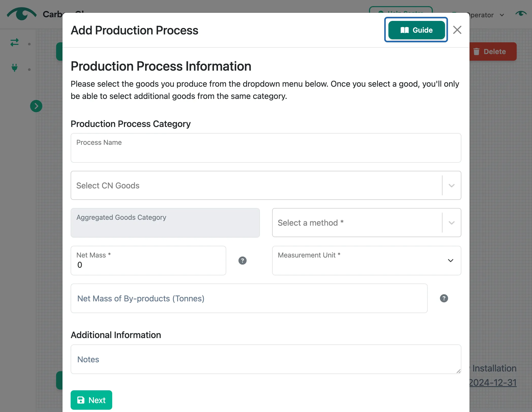Expand the Select a method dropdown
532x412 pixels.
coord(366,223)
